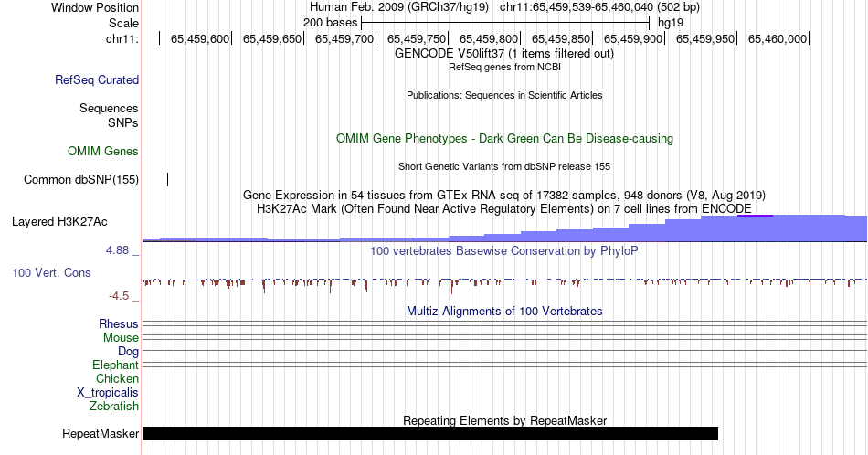Click the H3K27Ac signal histogram
Viewport: 868px width, 455px height.
click(x=504, y=228)
